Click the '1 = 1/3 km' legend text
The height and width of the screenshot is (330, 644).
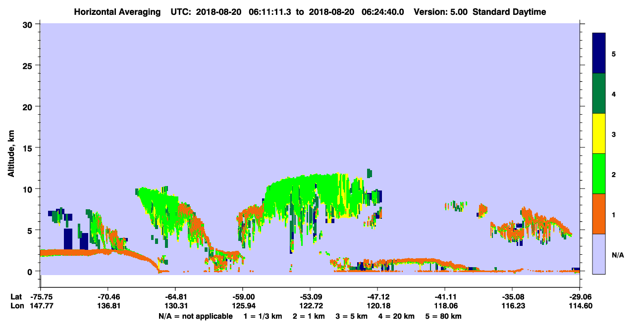pyautogui.click(x=264, y=316)
